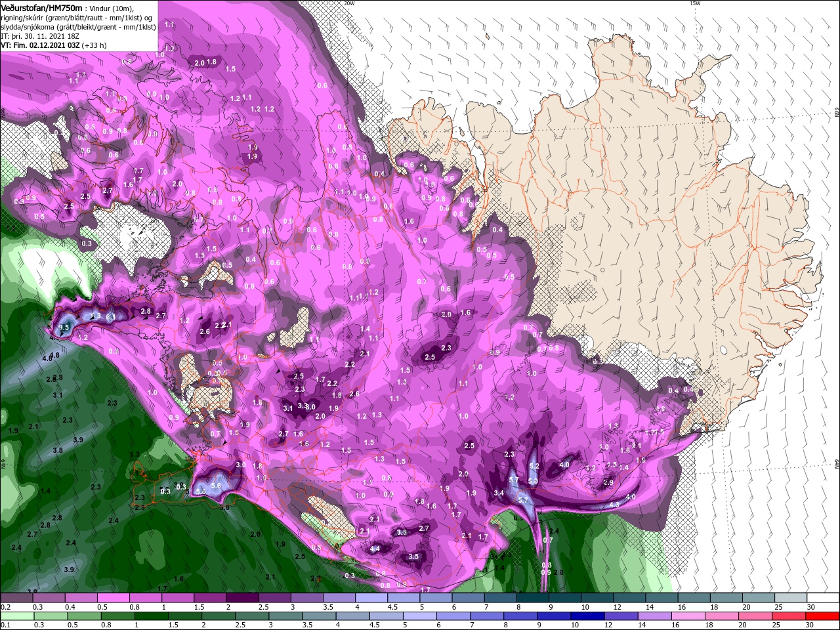Viewport: 840px width, 630px height.
Task: Click the 5.0 precipitation value on the map
Action: pyautogui.click(x=533, y=481)
